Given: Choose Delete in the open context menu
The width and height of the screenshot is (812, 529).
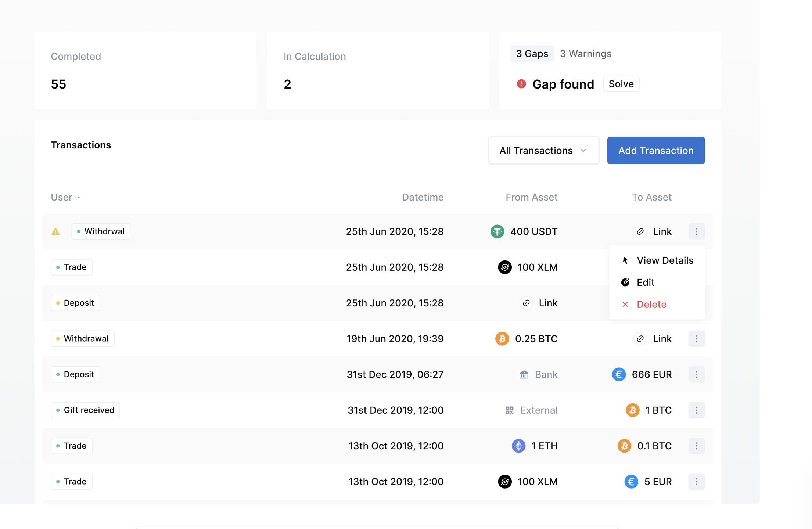Looking at the screenshot, I should point(651,304).
